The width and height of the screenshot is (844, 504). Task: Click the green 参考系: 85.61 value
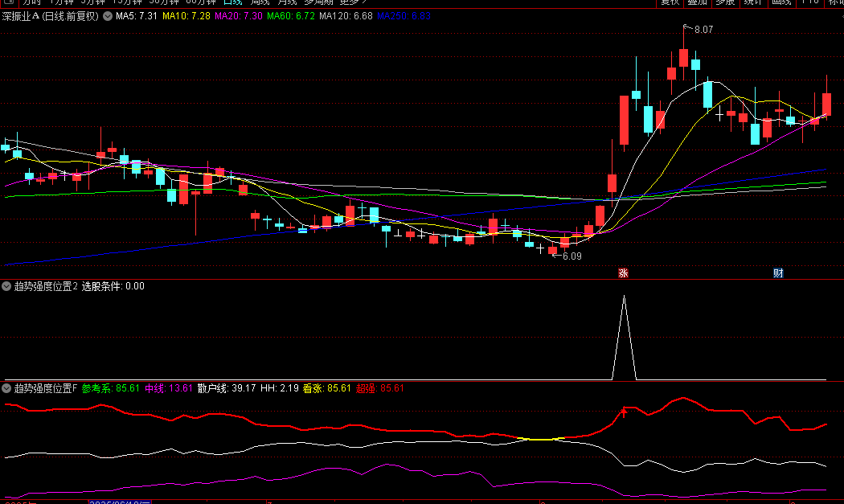point(111,388)
